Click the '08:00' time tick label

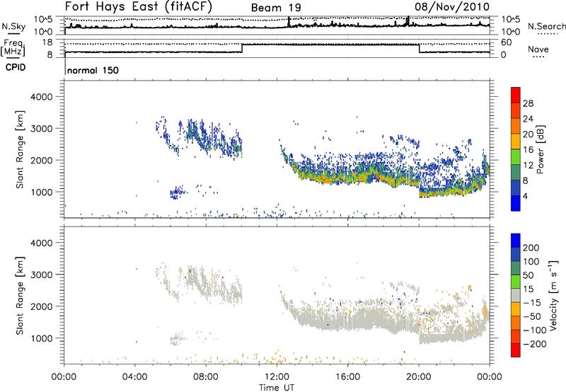pos(206,377)
